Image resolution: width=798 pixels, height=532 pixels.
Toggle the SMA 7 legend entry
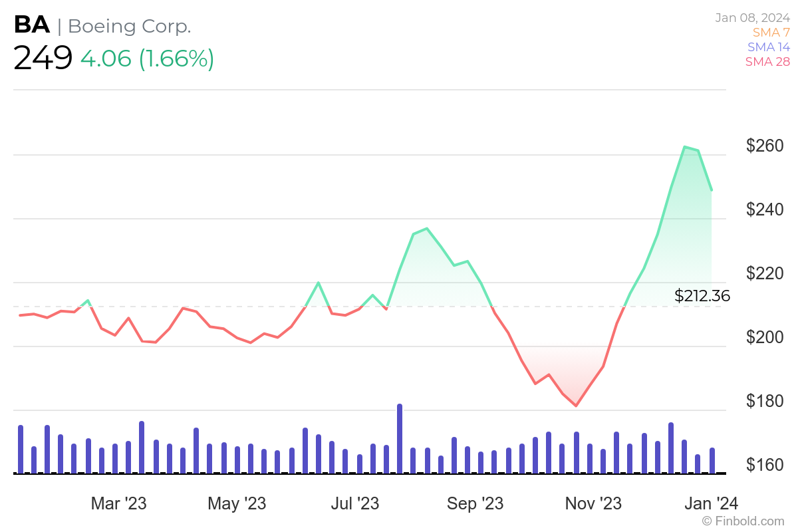point(771,32)
